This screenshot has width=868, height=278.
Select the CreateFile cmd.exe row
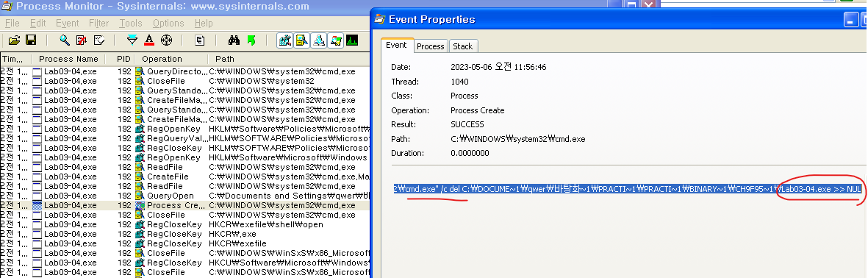pos(184,177)
